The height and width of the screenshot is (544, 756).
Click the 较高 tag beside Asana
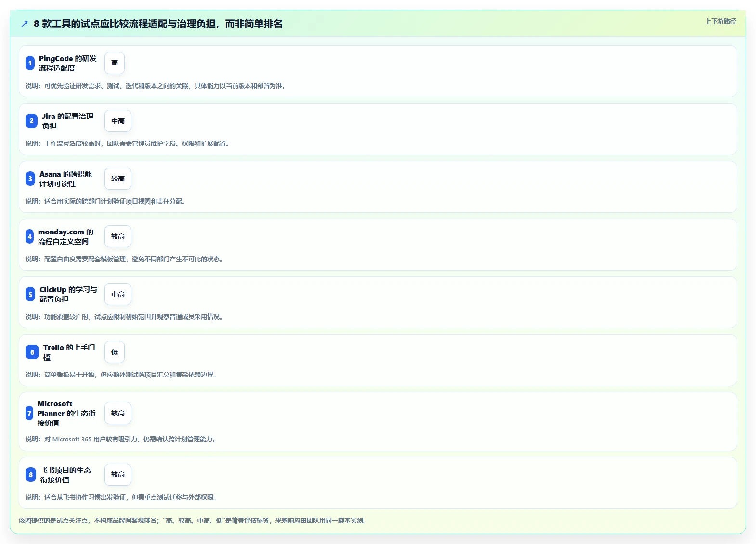click(x=118, y=179)
